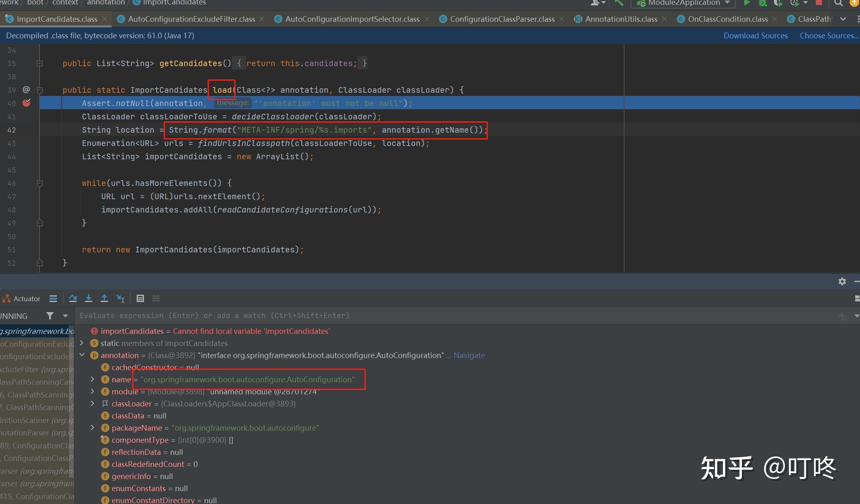Open Evaluate Expression calculator icon
Screen dimensions: 860x504
click(140, 298)
